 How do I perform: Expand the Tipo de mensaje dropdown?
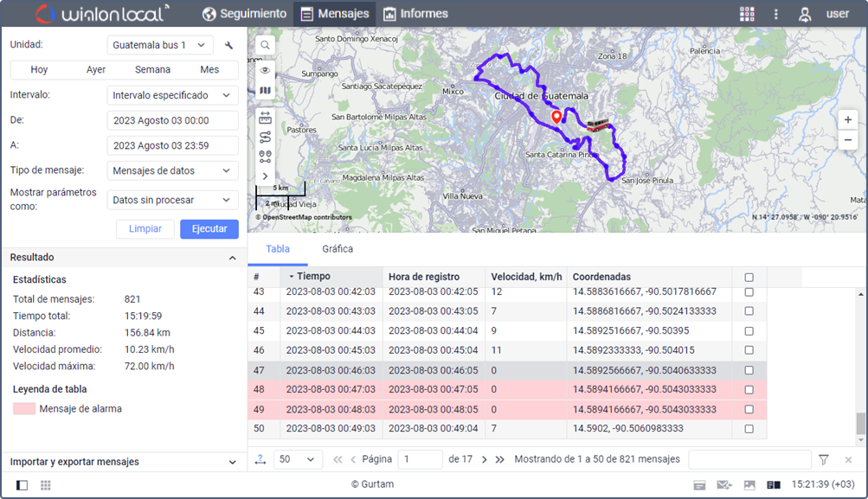172,171
